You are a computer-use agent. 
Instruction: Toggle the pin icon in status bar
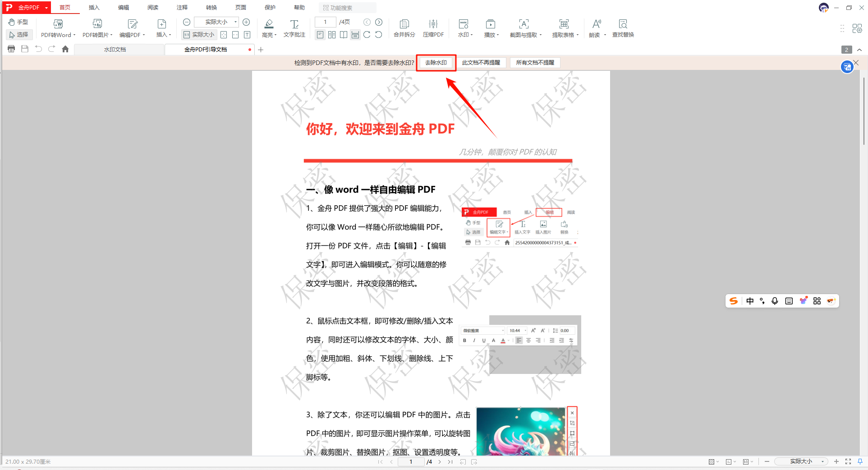click(x=860, y=461)
